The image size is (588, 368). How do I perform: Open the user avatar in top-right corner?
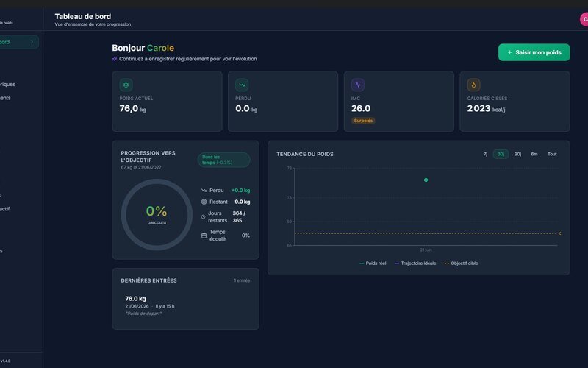[584, 20]
